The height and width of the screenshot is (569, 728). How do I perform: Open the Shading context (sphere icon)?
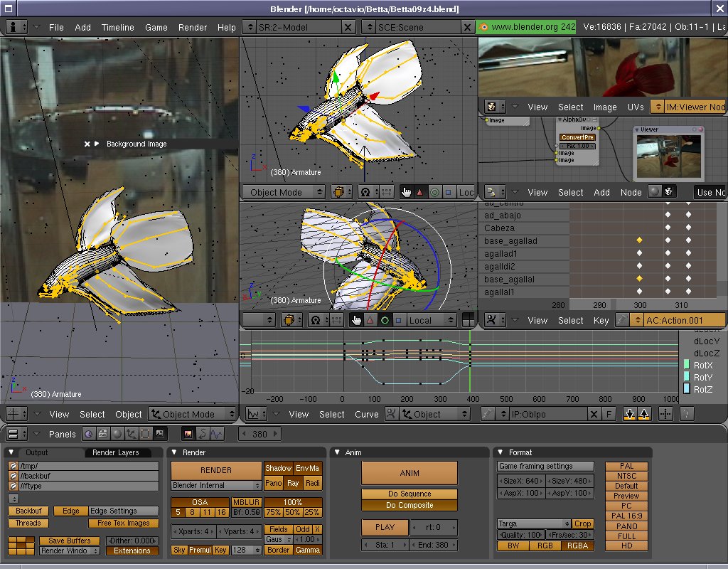116,434
